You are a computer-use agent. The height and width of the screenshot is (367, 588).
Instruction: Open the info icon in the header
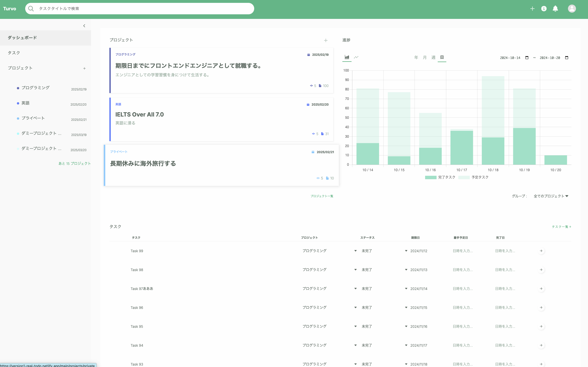(544, 9)
